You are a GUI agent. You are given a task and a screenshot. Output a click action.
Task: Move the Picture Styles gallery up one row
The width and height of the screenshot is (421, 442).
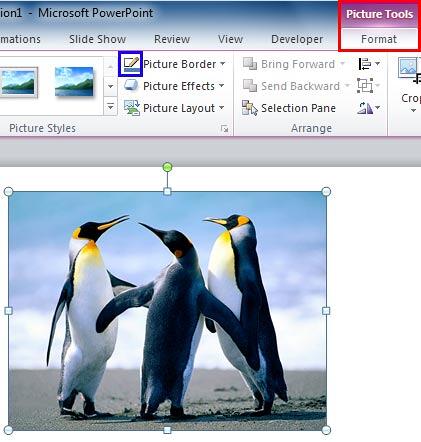(x=110, y=66)
